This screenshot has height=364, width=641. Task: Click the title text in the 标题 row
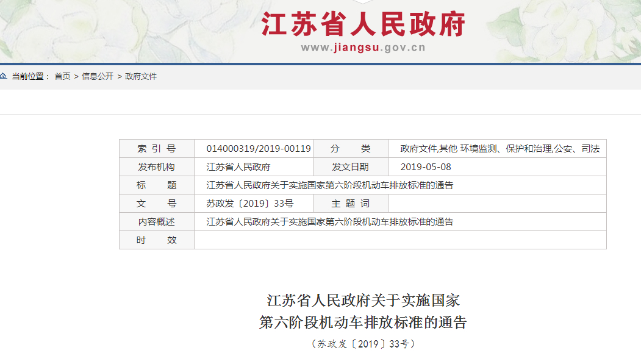pos(329,185)
